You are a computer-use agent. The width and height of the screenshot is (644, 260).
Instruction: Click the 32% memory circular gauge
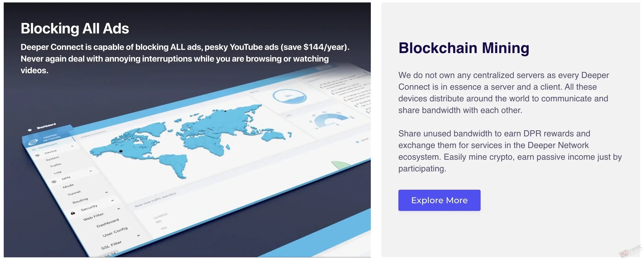tap(290, 96)
